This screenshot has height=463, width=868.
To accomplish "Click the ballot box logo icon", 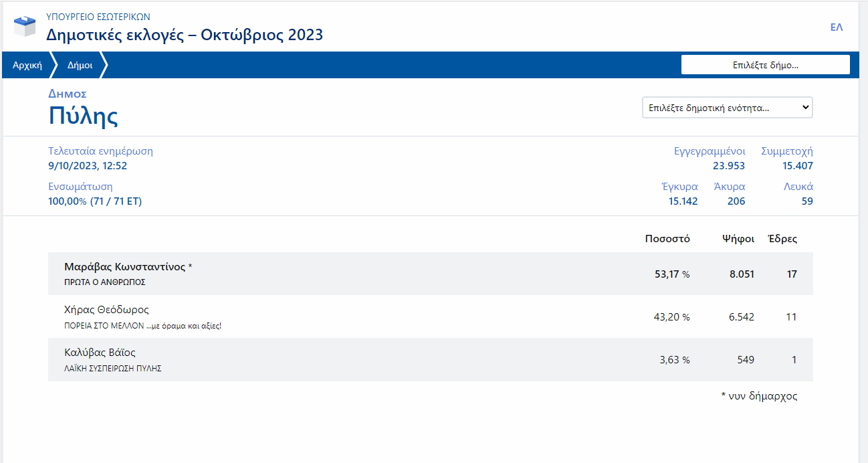I will click(x=25, y=26).
